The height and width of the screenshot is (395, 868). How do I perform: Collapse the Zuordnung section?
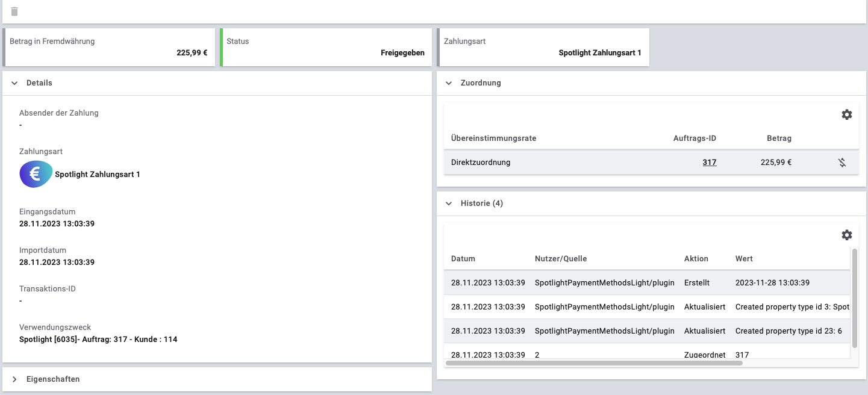449,83
